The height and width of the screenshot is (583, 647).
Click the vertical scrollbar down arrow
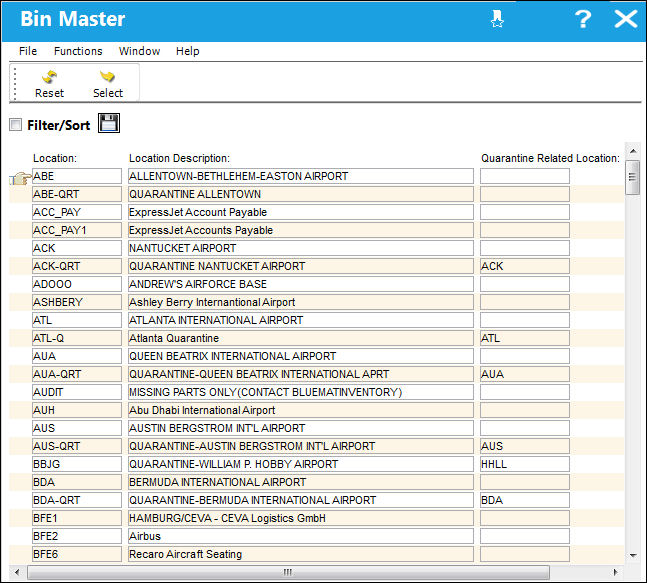(x=633, y=555)
